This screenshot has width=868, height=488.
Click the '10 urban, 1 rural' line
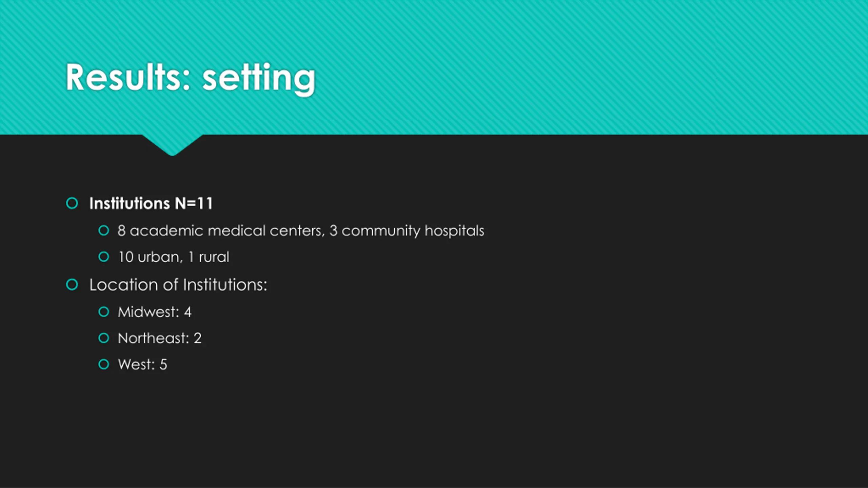[174, 257]
